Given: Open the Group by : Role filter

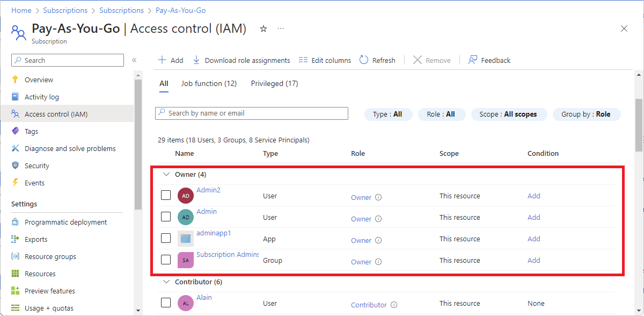Looking at the screenshot, I should click(x=587, y=114).
